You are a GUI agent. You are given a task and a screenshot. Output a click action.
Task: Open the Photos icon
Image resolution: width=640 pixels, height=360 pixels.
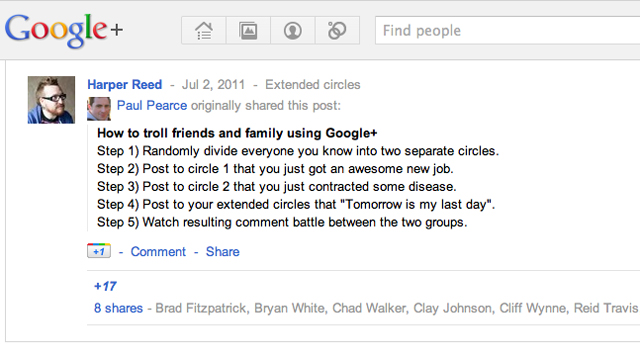pos(248,31)
